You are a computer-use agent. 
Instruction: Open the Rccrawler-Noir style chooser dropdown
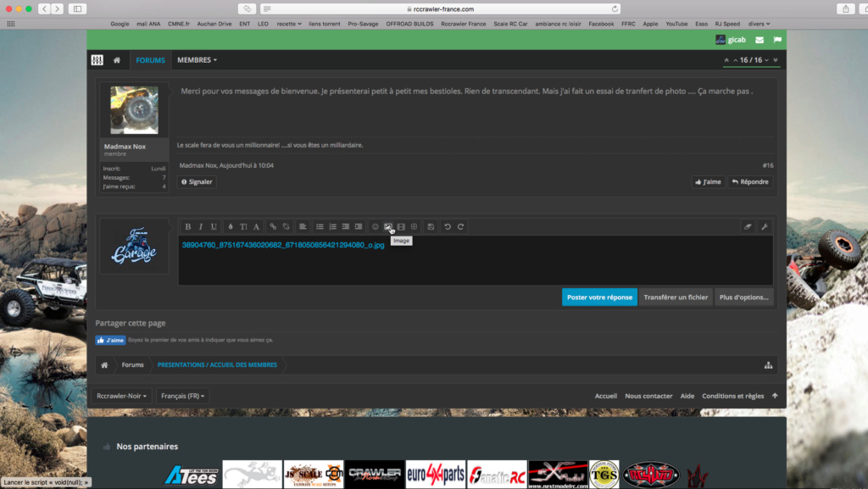click(123, 396)
